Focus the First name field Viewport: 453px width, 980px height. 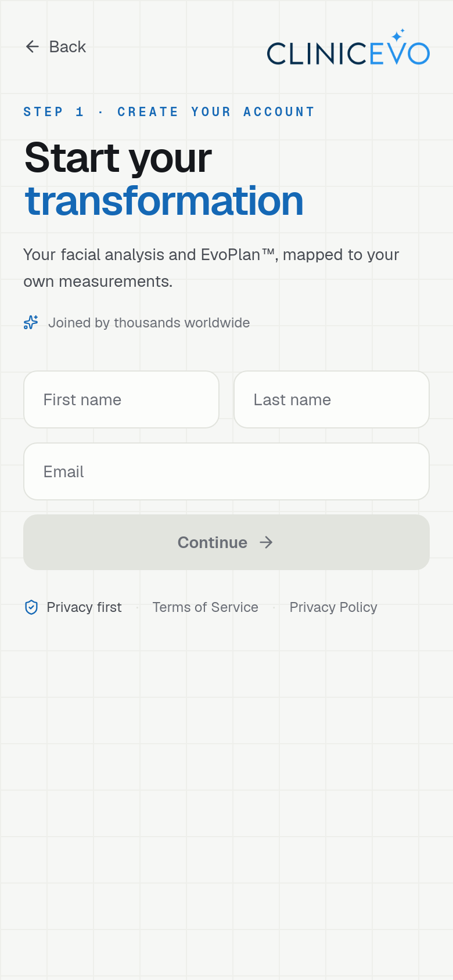pyautogui.click(x=121, y=399)
